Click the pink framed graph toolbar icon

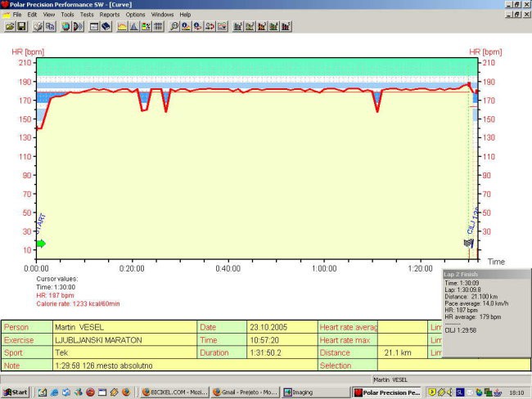223,26
